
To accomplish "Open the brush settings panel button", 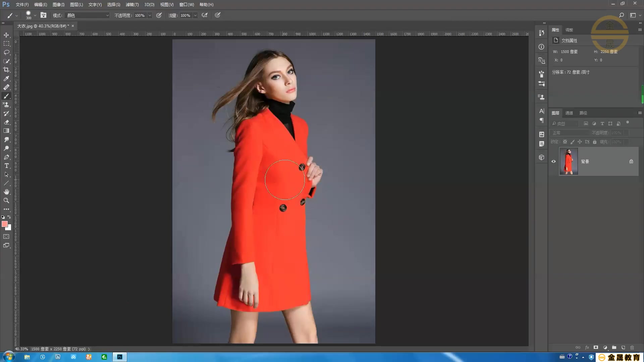I will (43, 15).
